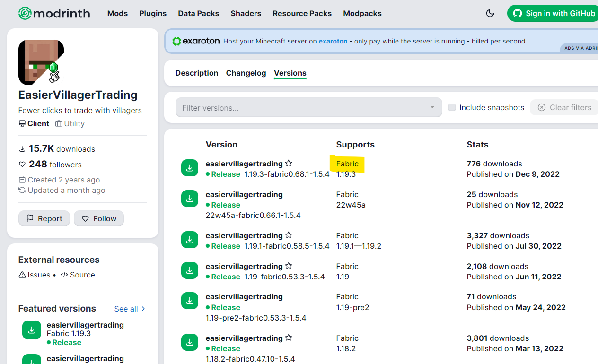The height and width of the screenshot is (364, 598).
Task: Open the Modpacks section in the navigation
Action: pos(362,13)
